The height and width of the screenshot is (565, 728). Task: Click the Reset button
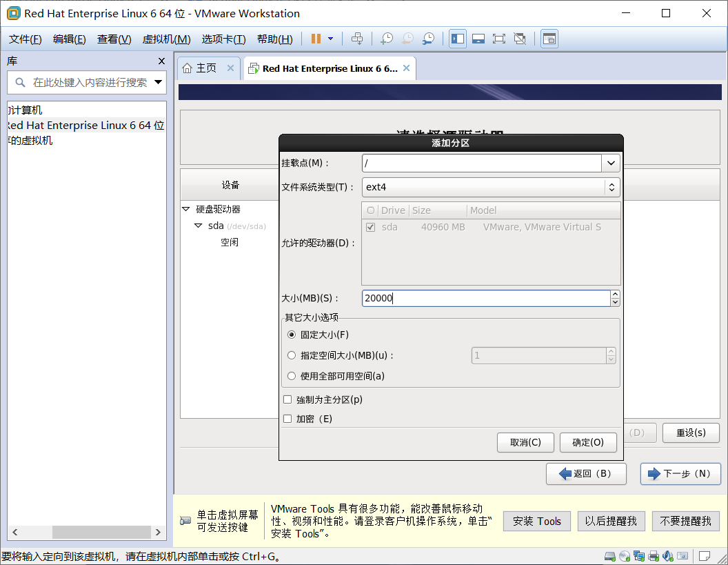coord(691,433)
